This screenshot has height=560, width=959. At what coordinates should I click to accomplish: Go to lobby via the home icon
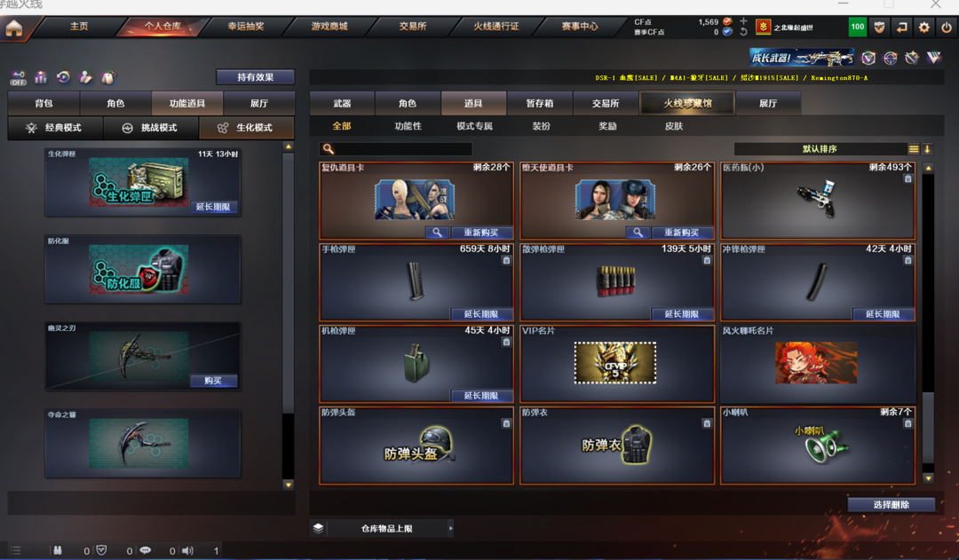14,28
